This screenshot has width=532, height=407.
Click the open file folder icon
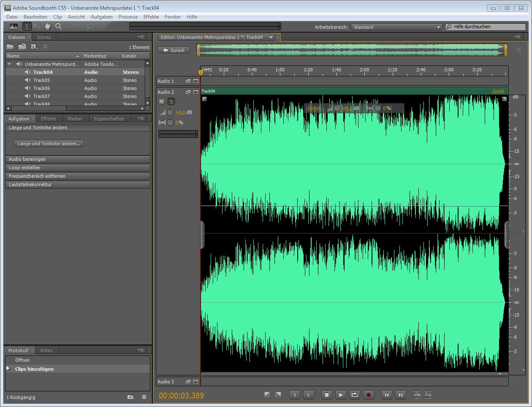click(x=10, y=47)
